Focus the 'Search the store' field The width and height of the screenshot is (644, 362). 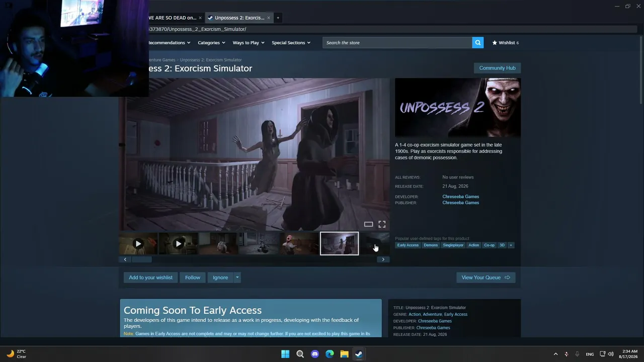click(x=397, y=43)
